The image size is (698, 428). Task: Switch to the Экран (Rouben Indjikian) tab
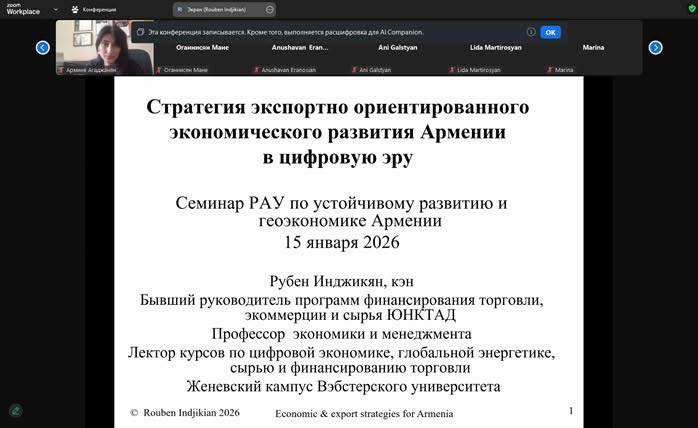coord(222,9)
